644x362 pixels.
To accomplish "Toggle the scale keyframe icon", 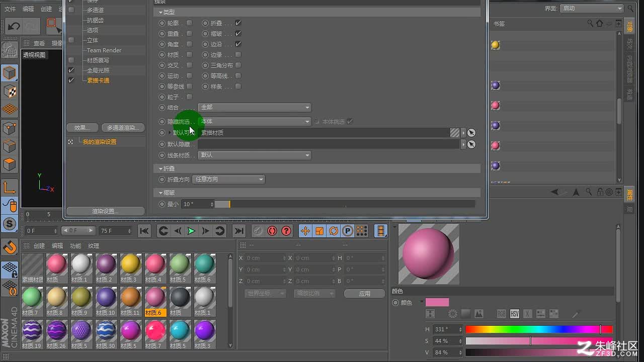I will pos(319,231).
